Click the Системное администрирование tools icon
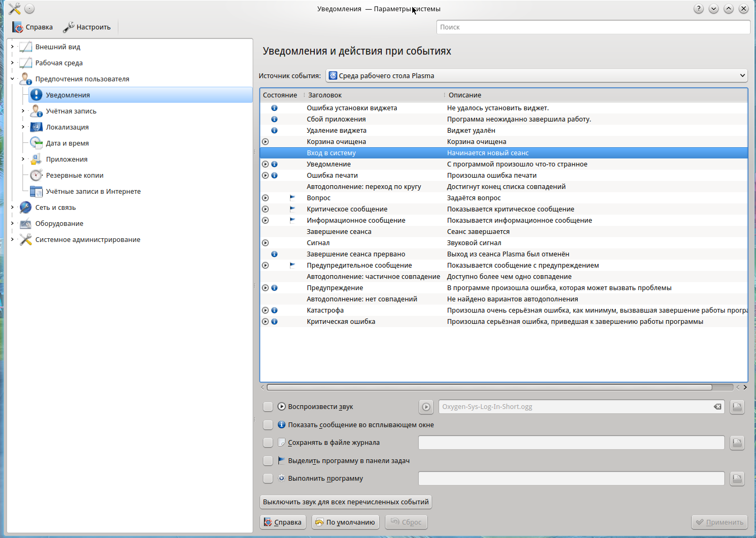This screenshot has height=538, width=756. (x=26, y=240)
